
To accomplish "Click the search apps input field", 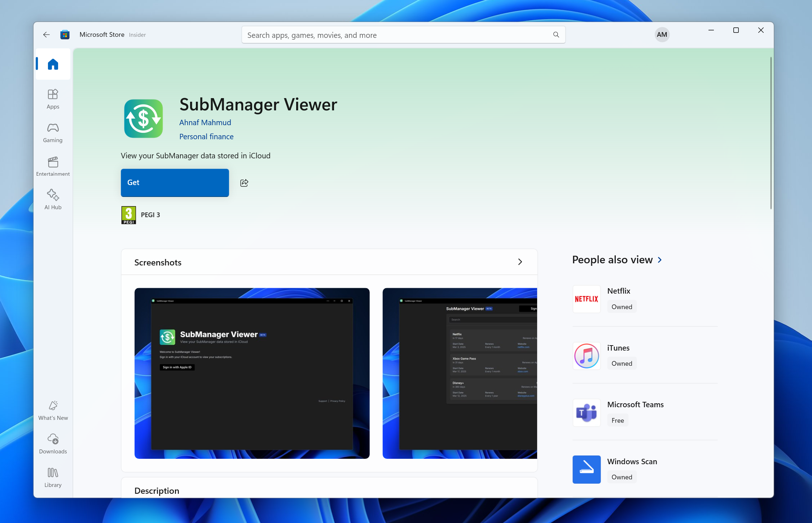I will pos(403,35).
